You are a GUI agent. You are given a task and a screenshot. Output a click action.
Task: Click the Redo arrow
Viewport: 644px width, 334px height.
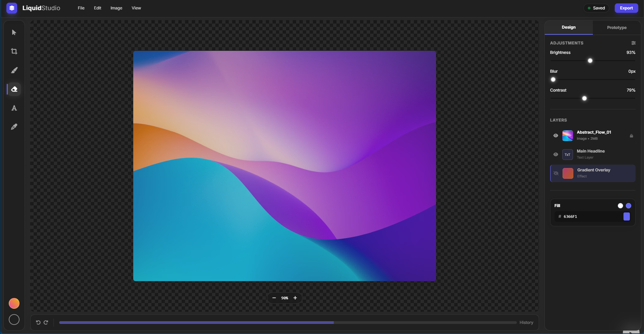(x=46, y=322)
